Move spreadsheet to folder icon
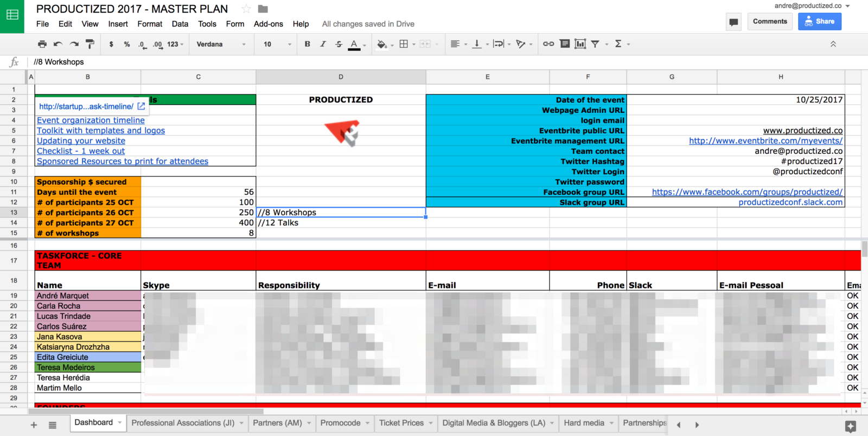868x436 pixels. tap(263, 9)
